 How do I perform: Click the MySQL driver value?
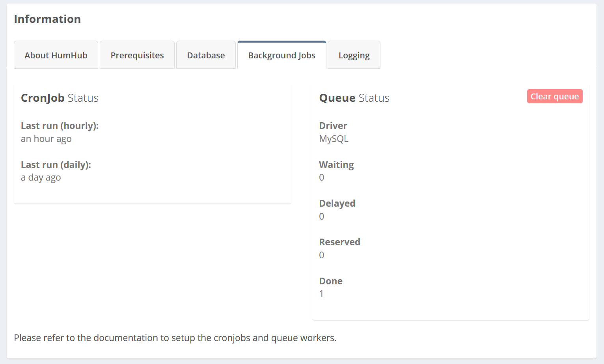point(334,138)
